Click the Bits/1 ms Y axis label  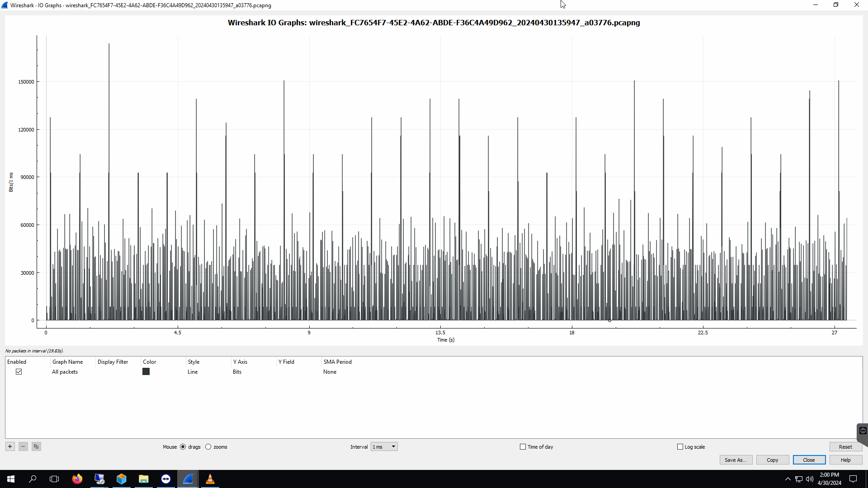pyautogui.click(x=11, y=182)
